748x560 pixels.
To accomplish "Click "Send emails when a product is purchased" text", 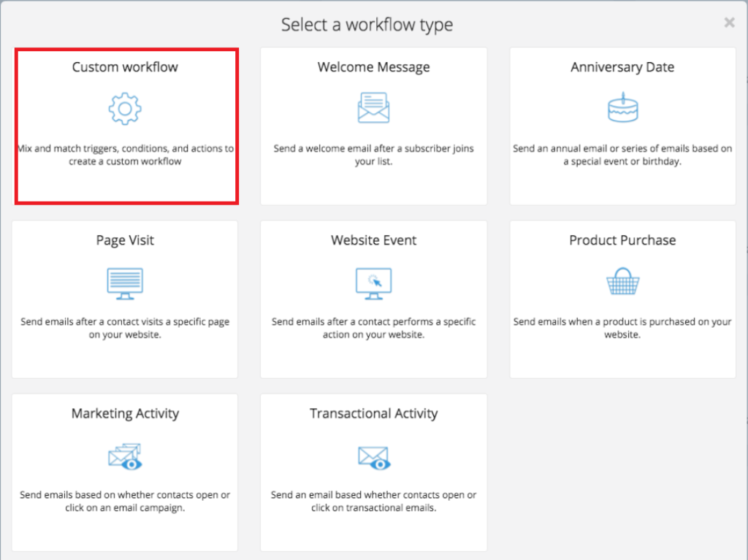I will point(622,328).
